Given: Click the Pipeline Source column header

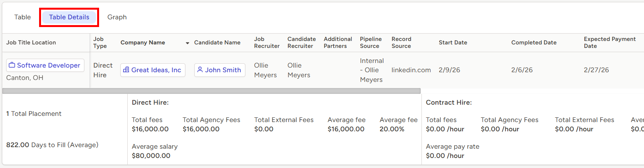Looking at the screenshot, I should coord(371,42).
